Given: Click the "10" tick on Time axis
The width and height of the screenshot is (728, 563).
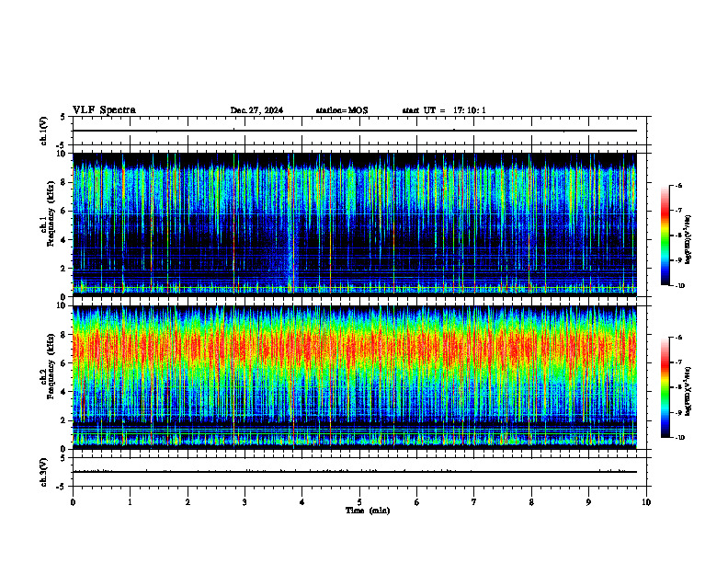Looking at the screenshot, I should tap(646, 502).
